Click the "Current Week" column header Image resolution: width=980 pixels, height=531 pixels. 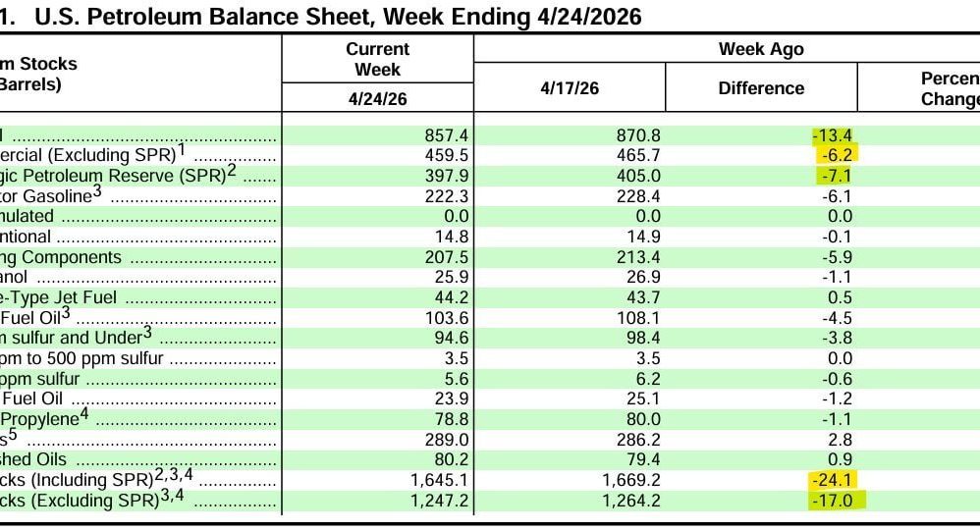378,59
